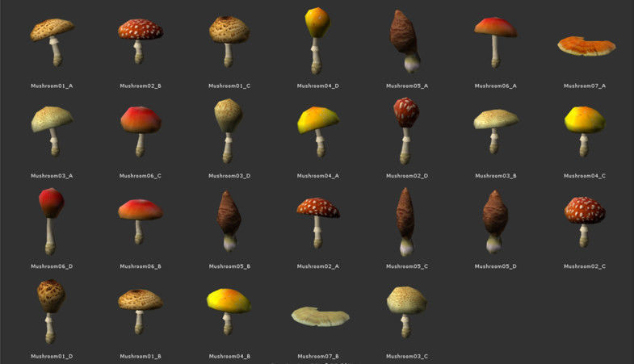Select the Mushroom04_B thumbnail

pos(229,312)
